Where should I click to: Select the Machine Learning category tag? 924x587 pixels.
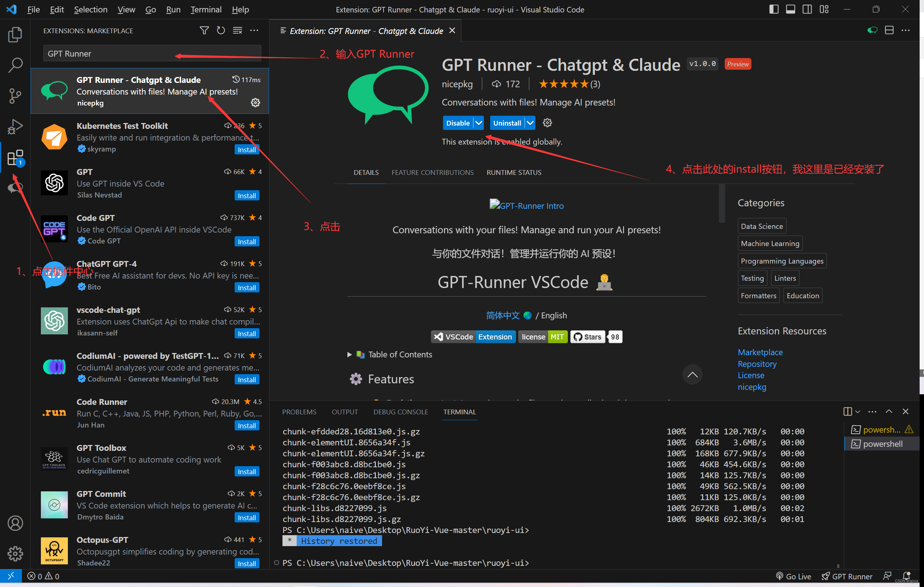[770, 243]
